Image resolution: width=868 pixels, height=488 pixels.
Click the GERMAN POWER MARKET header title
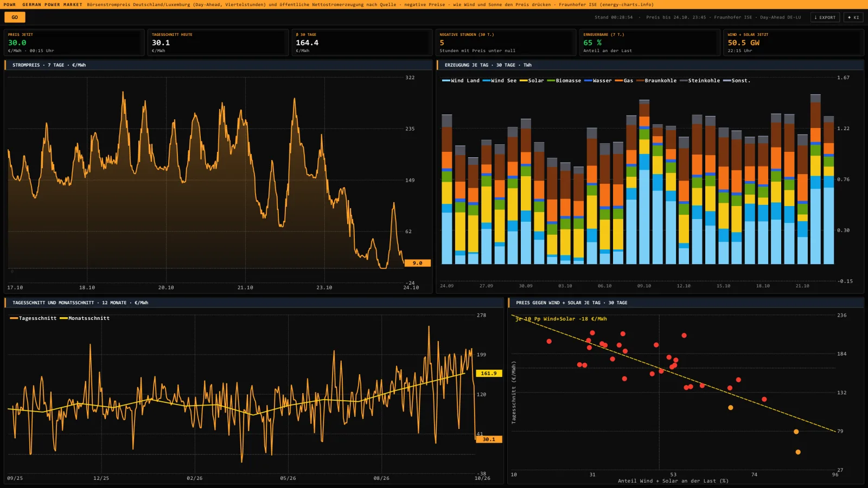click(x=52, y=4)
